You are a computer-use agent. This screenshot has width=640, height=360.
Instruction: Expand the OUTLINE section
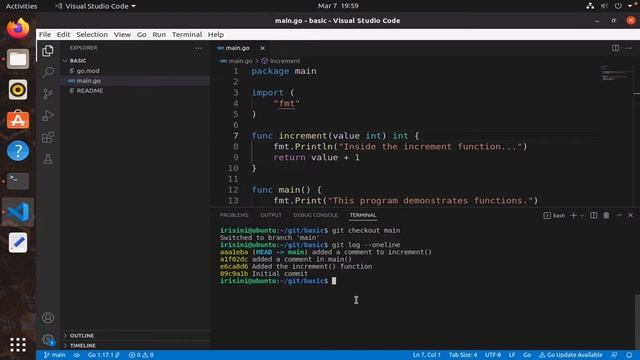tap(136, 336)
